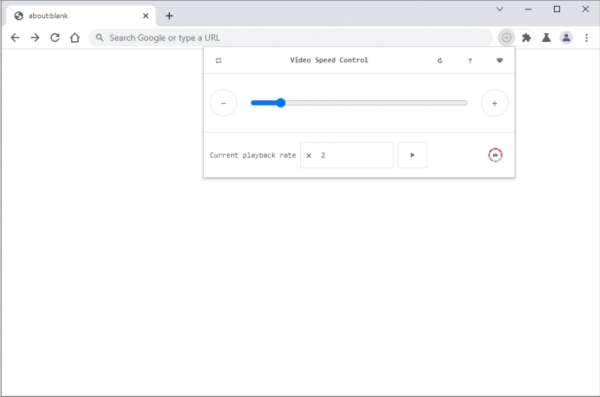Click the play arrow button beside rate field
The height and width of the screenshot is (397, 600).
(412, 155)
